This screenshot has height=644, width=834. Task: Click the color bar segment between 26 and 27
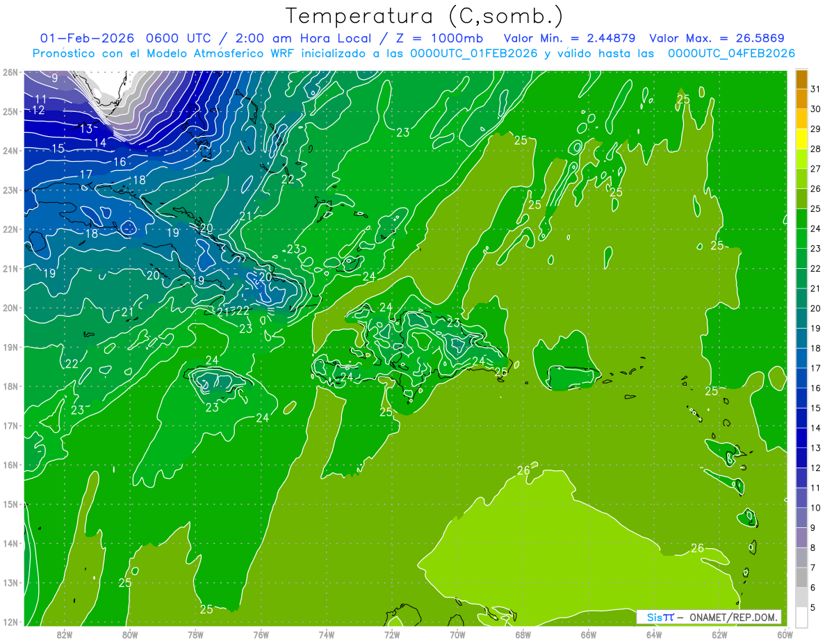click(x=801, y=179)
